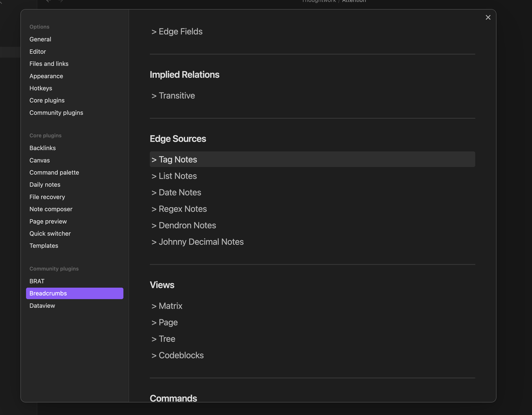Expand the Transitive implied relations section
Viewport: 532px width, 415px height.
click(x=173, y=96)
